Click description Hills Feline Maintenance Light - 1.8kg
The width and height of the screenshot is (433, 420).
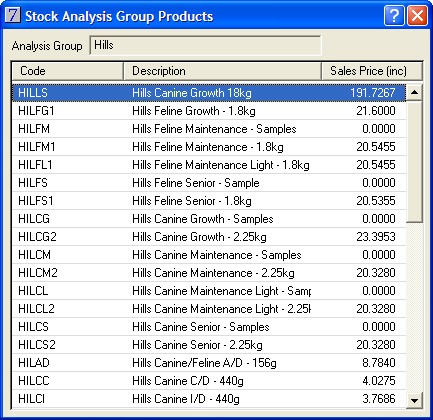click(221, 165)
